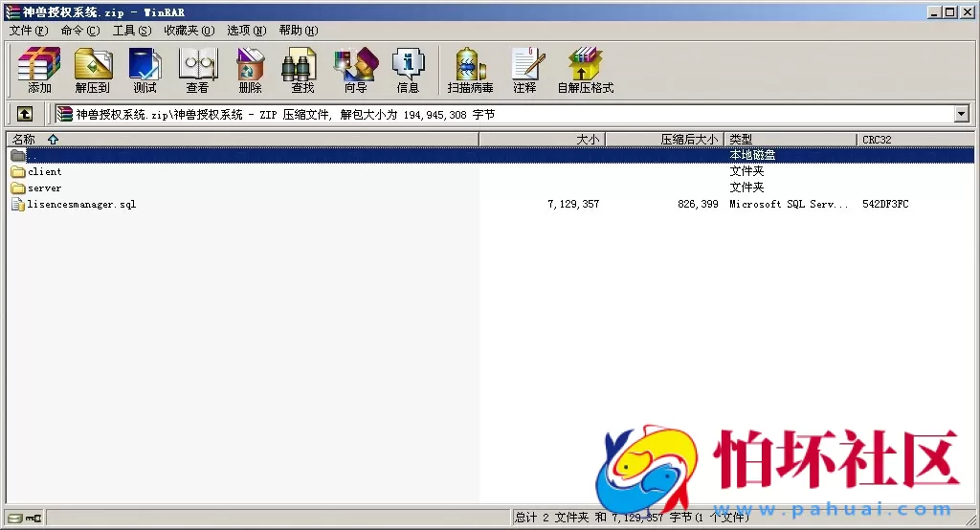Open the 文件 (File) menu
The height and width of the screenshot is (530, 980).
(28, 31)
